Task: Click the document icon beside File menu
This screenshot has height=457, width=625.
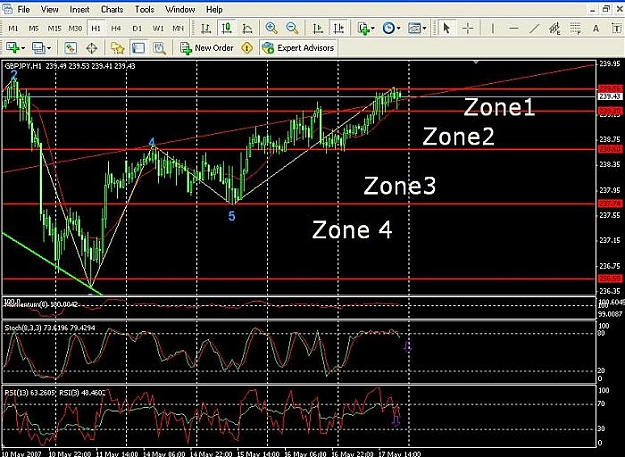Action: pyautogui.click(x=7, y=9)
